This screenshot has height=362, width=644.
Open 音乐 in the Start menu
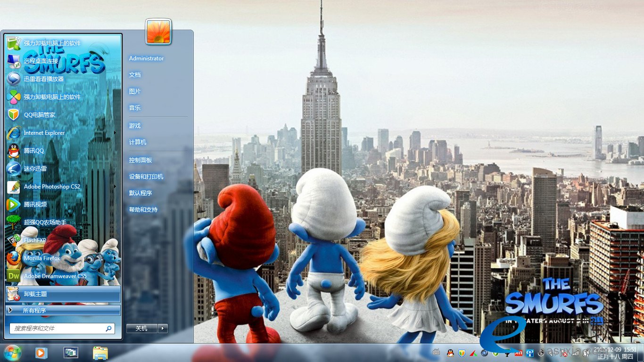click(x=135, y=108)
